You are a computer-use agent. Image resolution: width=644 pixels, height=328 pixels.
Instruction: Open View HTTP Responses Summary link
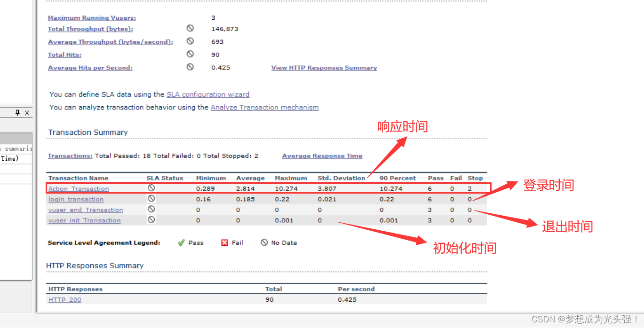pos(324,68)
